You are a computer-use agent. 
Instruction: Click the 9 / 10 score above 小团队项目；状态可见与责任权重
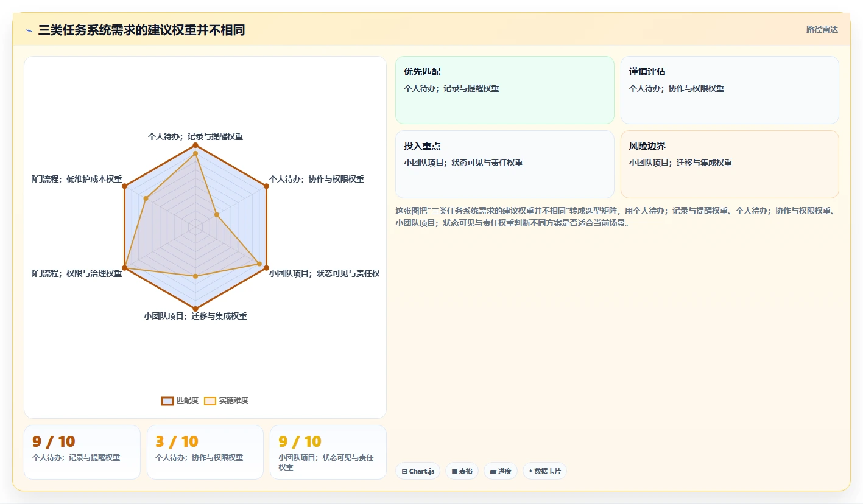[300, 441]
